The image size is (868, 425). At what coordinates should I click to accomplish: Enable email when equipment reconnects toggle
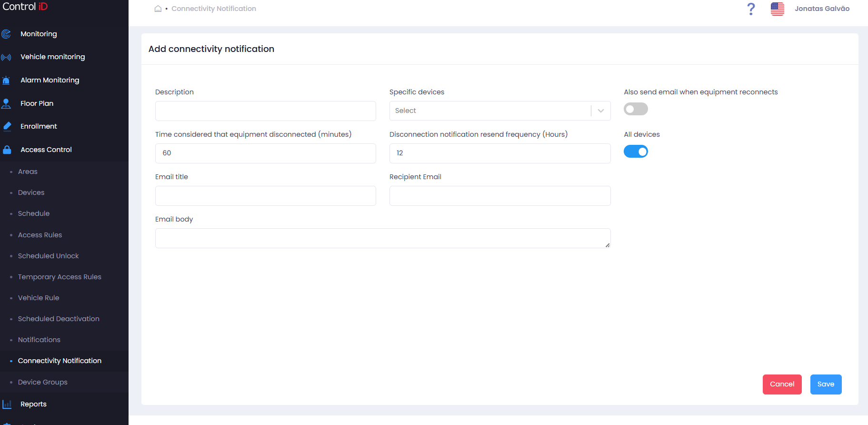pos(636,109)
